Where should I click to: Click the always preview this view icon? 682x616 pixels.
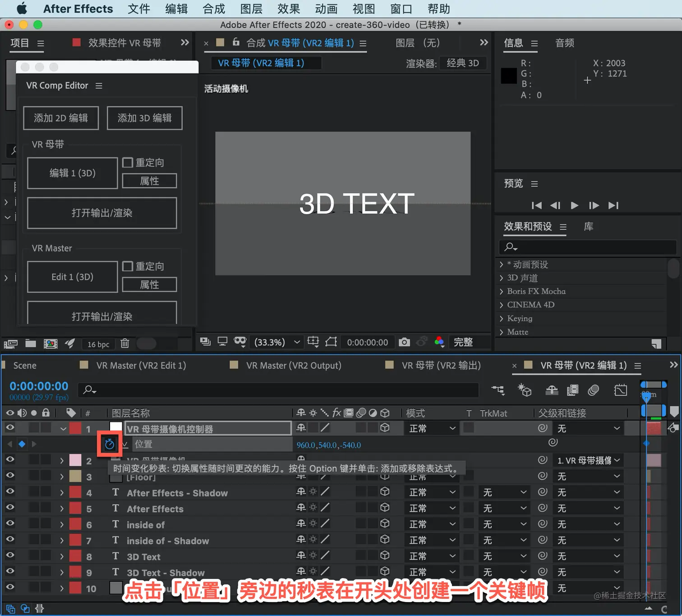tap(205, 342)
